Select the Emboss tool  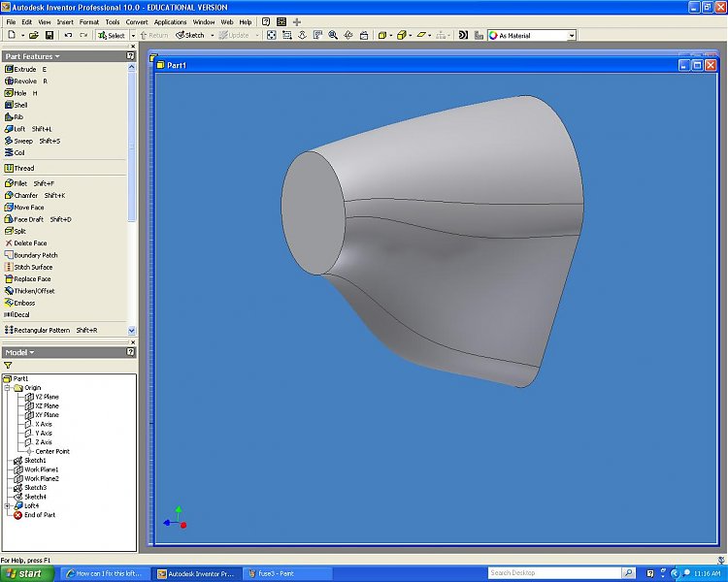[x=23, y=303]
